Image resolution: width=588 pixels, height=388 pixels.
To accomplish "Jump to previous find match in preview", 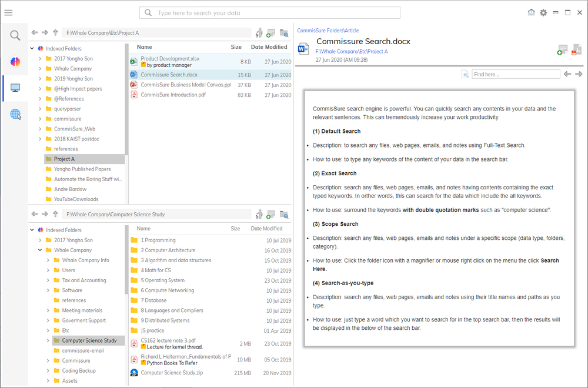I will 567,74.
